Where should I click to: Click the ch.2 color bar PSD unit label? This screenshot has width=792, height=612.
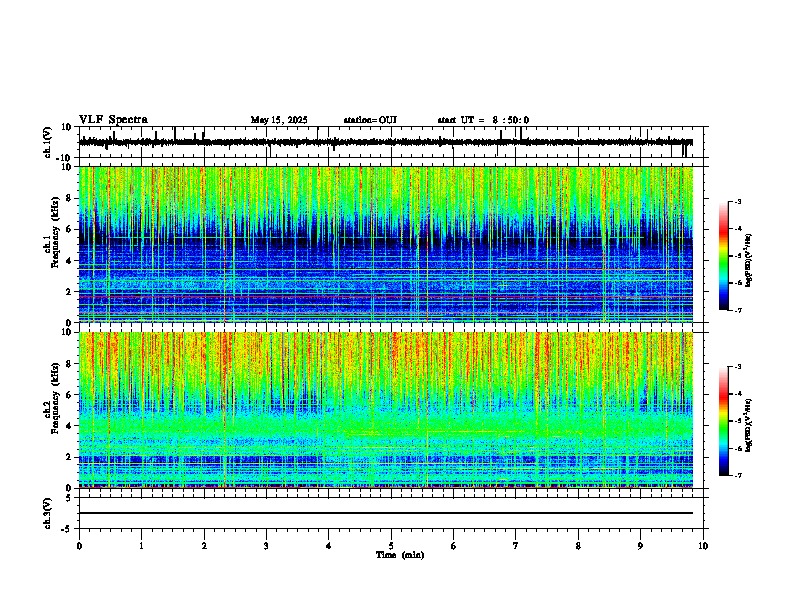click(x=748, y=425)
